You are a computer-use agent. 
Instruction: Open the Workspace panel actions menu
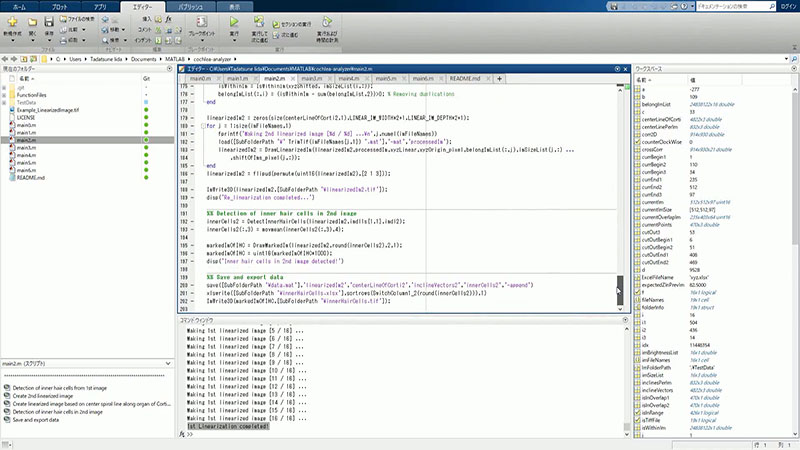[x=794, y=68]
